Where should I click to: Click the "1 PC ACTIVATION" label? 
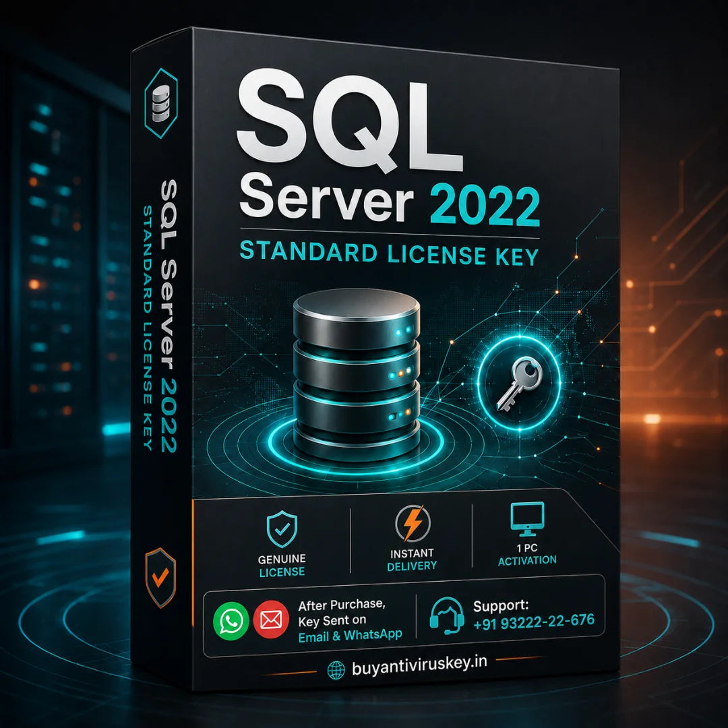pos(527,554)
